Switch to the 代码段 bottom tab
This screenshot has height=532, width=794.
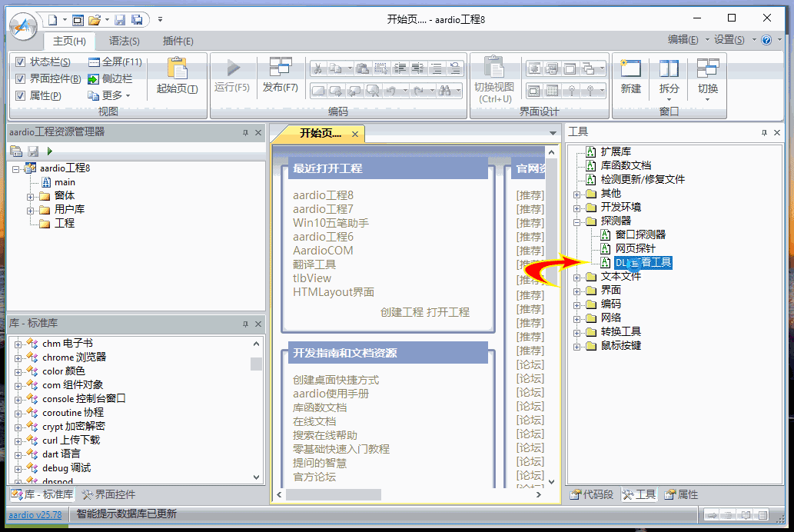[592, 494]
